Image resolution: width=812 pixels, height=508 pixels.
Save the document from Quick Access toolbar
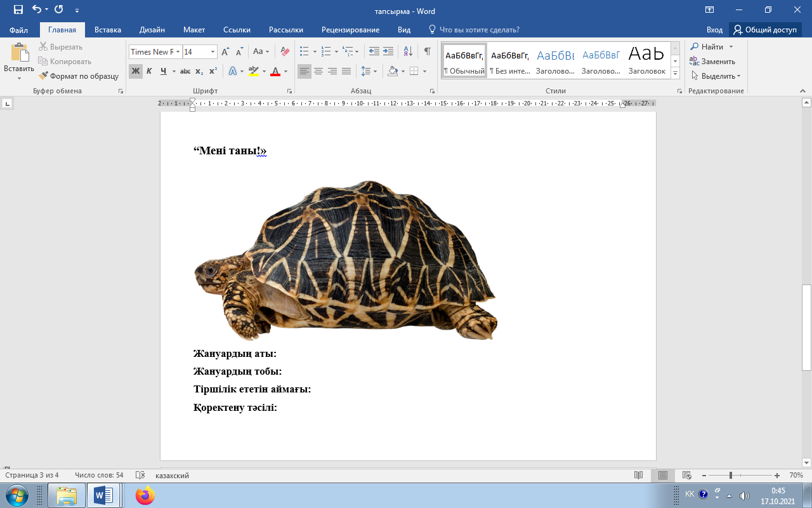click(18, 10)
